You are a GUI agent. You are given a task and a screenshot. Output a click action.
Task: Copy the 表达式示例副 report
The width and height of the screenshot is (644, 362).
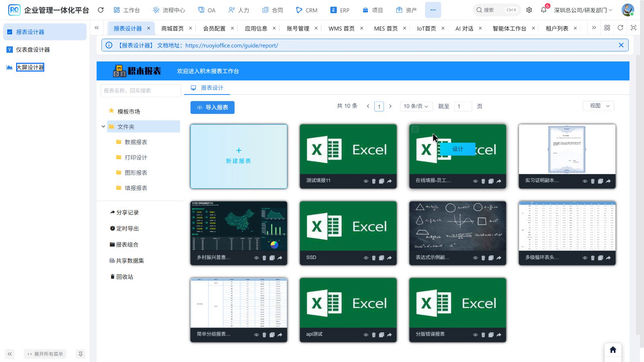(491, 258)
